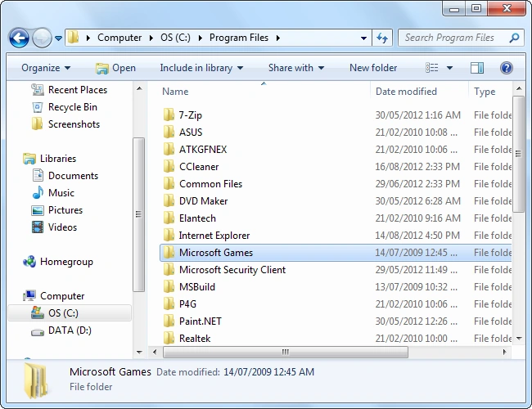Select the Elantech folder icon
The image size is (532, 409).
[169, 218]
